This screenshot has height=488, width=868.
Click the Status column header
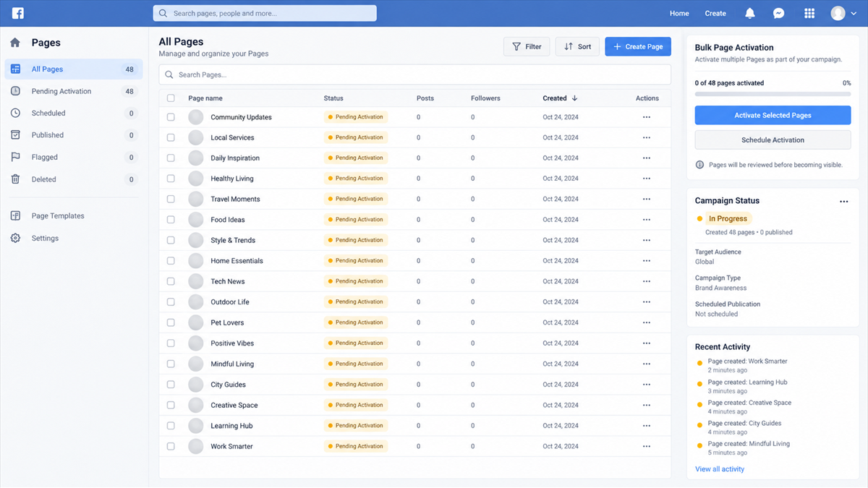coord(333,98)
